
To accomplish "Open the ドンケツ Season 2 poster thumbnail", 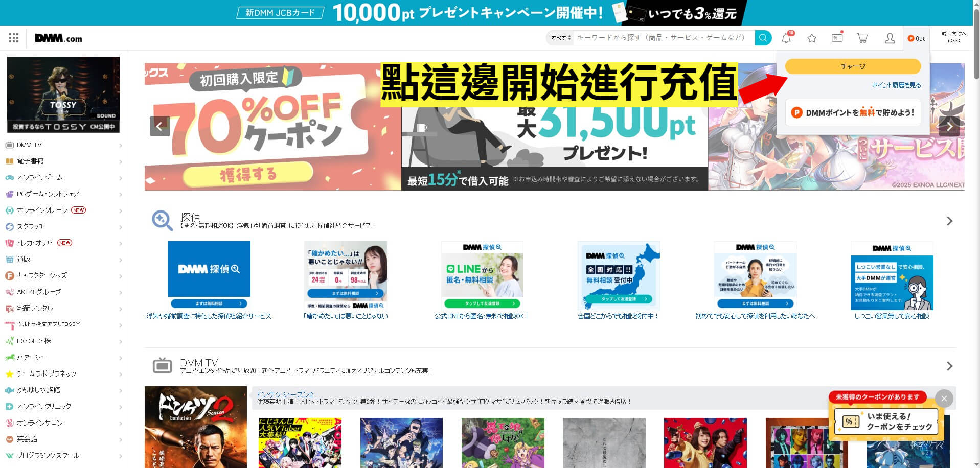I will tap(196, 427).
